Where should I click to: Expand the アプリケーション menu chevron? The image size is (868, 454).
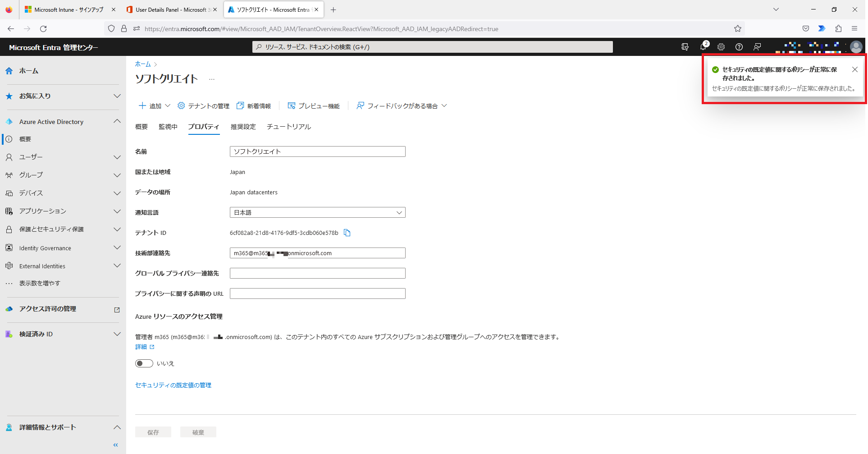click(x=117, y=211)
